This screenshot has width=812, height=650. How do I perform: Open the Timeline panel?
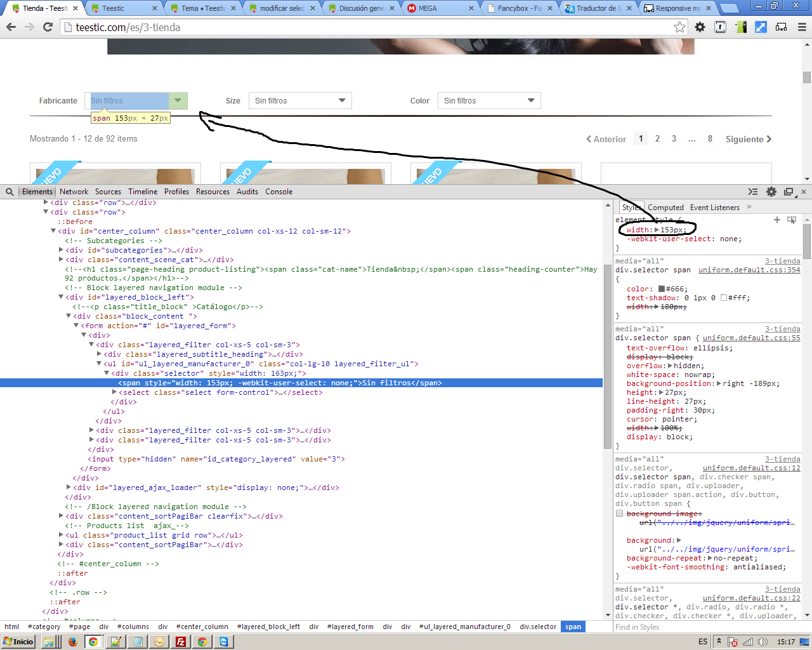pyautogui.click(x=143, y=192)
